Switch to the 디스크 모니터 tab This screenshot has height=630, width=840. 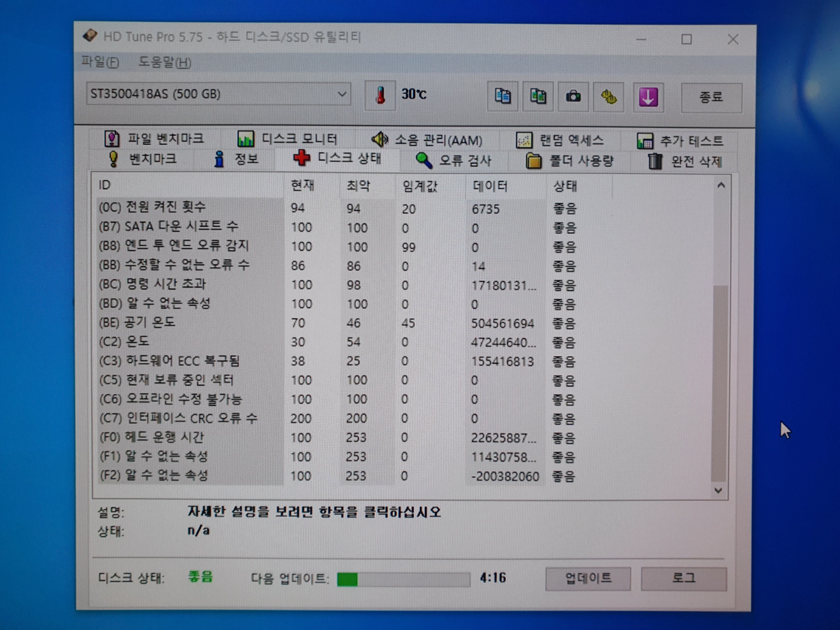pyautogui.click(x=287, y=139)
